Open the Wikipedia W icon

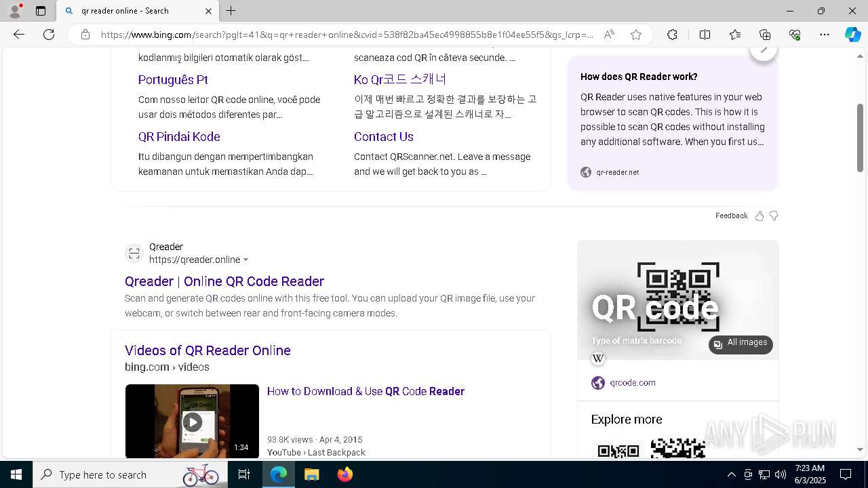(x=598, y=359)
